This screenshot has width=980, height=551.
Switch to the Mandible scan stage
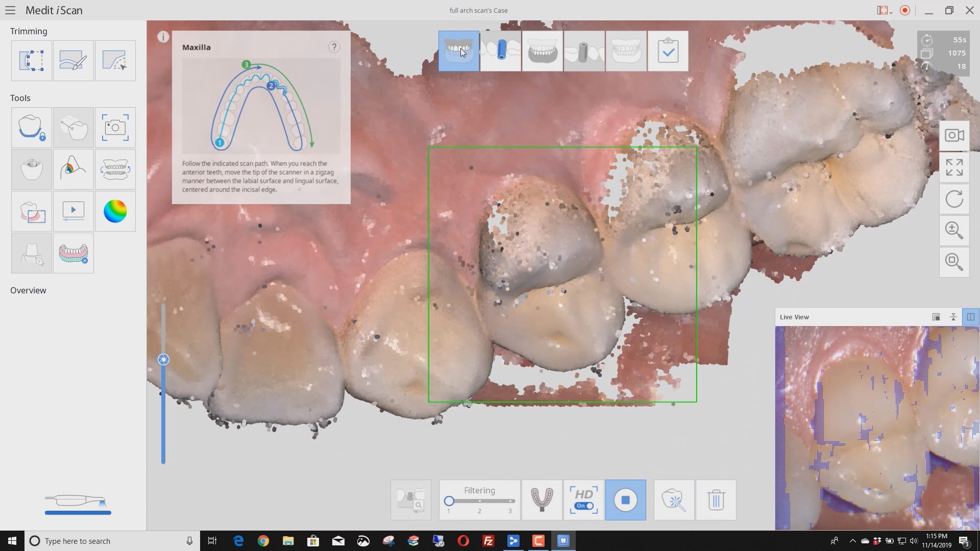[542, 51]
